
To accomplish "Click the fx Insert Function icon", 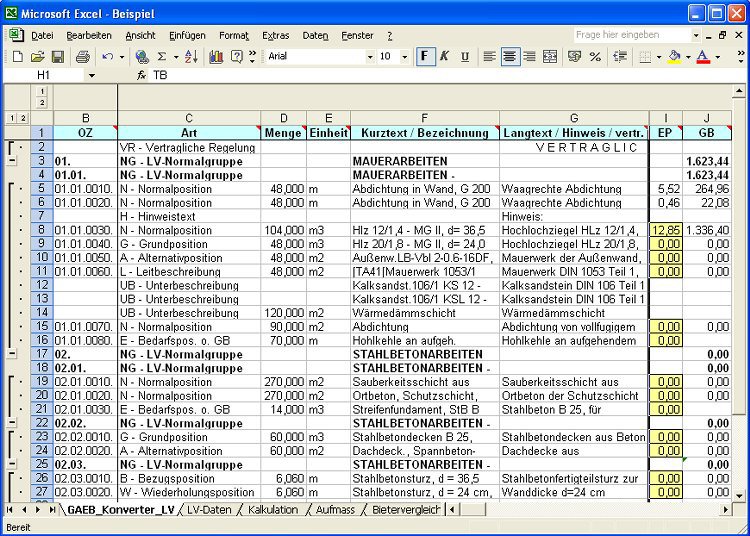I will pos(141,75).
